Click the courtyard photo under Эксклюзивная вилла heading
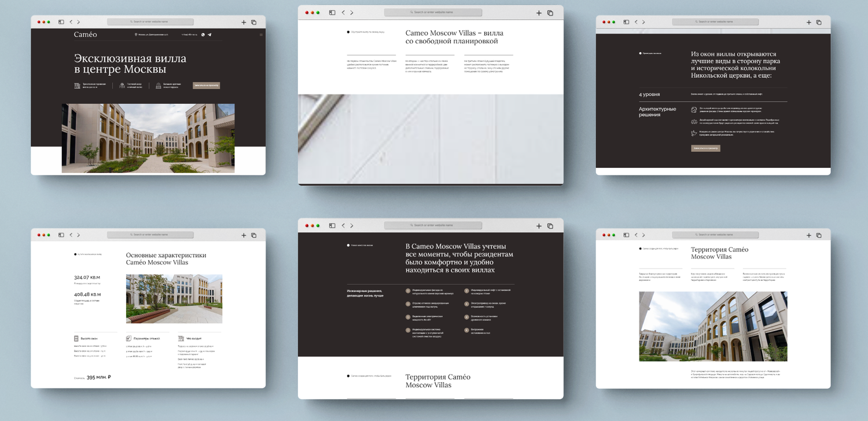 [x=148, y=138]
